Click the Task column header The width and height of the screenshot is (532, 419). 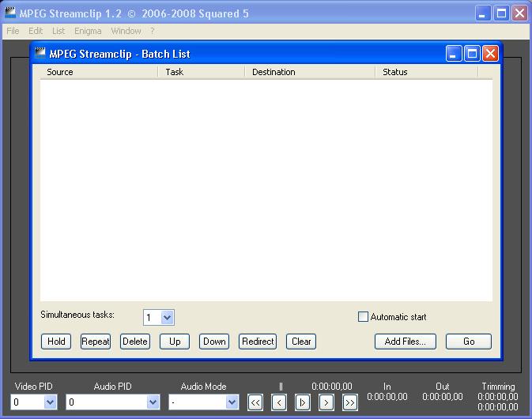coord(202,72)
